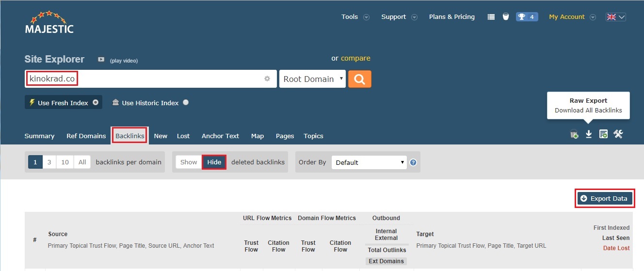Click the orange search magnifier button
Screen dimensions: 644x271
(x=360, y=79)
